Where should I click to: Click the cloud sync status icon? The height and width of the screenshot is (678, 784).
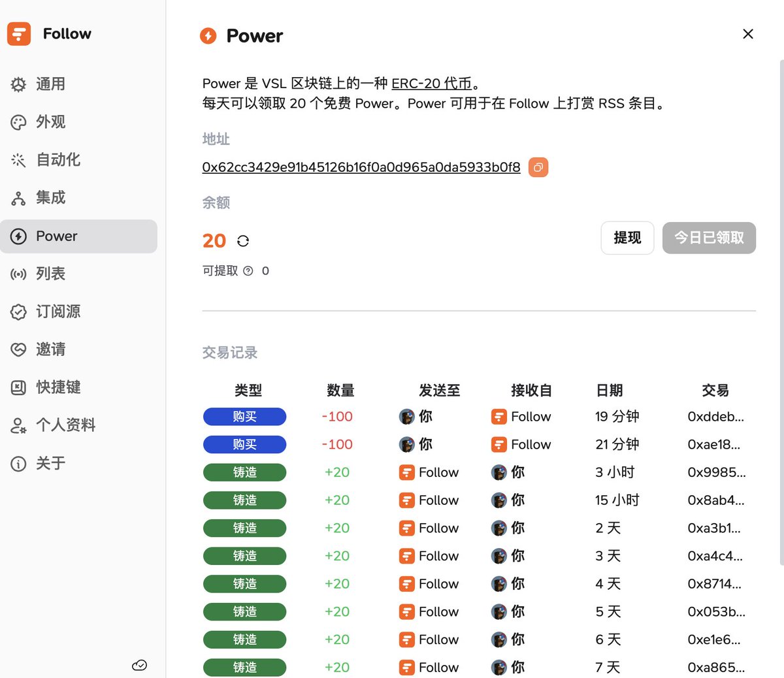tap(139, 665)
